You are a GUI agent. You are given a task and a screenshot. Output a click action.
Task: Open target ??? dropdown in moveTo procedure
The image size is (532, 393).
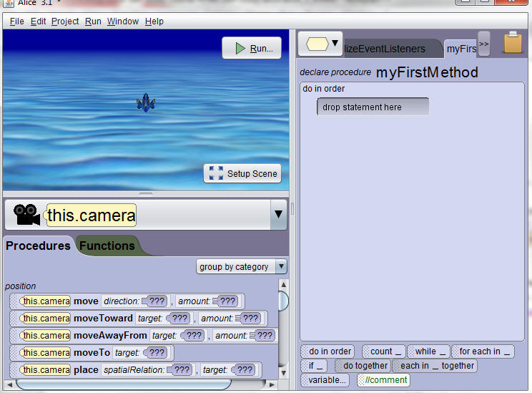pos(155,353)
